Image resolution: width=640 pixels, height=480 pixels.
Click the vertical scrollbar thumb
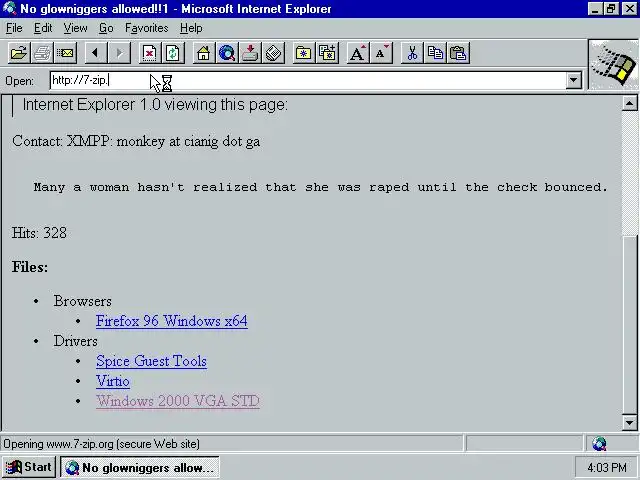(x=629, y=325)
